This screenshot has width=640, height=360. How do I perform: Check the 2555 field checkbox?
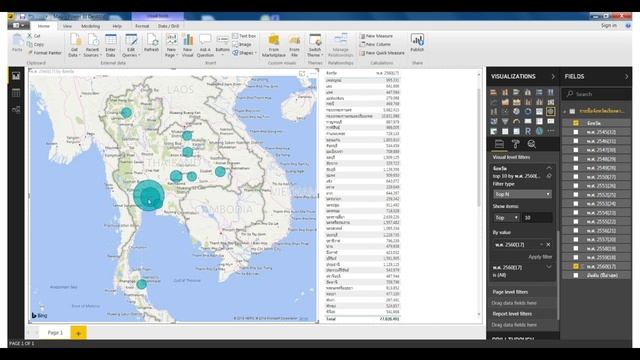[576, 222]
